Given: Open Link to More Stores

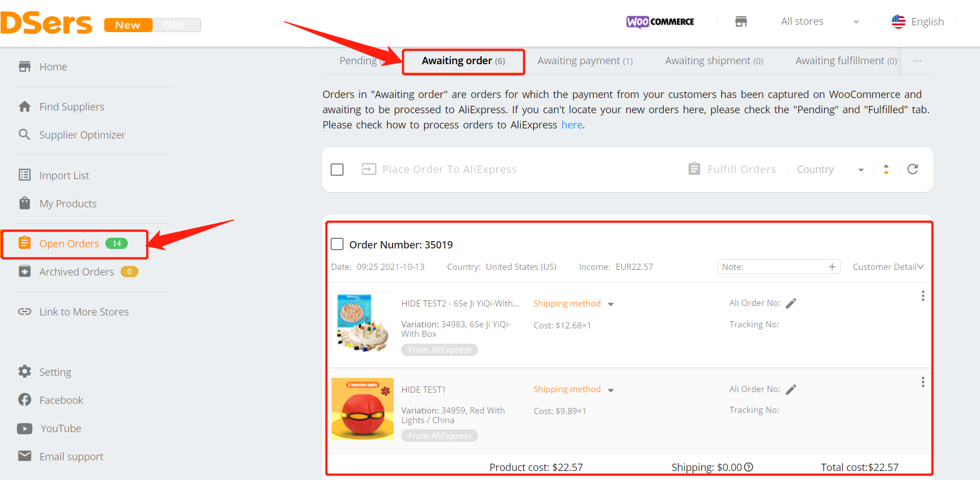Looking at the screenshot, I should tap(84, 312).
